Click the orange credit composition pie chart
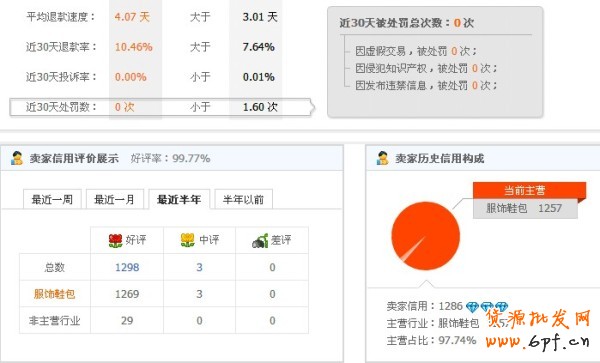 tap(426, 236)
